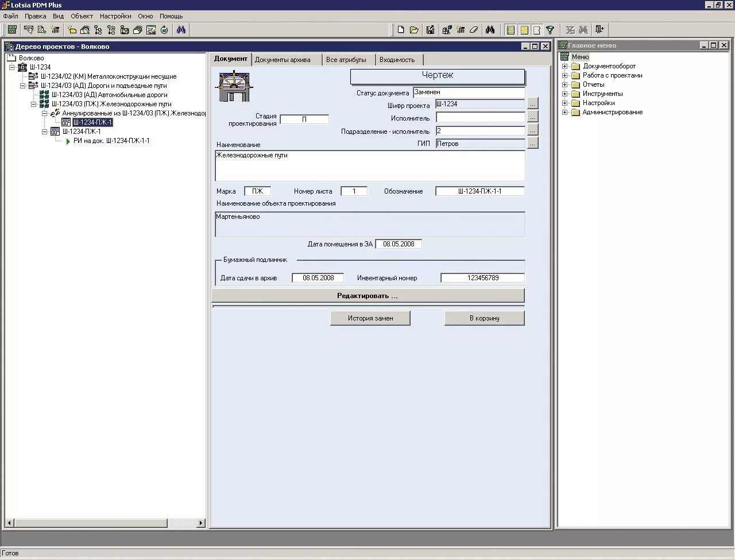Click the document with green arrow icon
Screen dimensions: 735x560
click(x=42, y=30)
